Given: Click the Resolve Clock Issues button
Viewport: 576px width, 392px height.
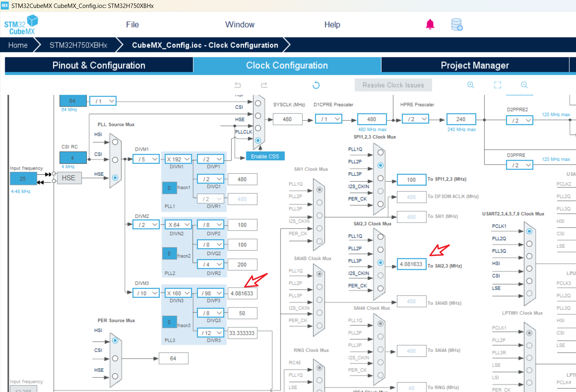Looking at the screenshot, I should click(x=393, y=85).
